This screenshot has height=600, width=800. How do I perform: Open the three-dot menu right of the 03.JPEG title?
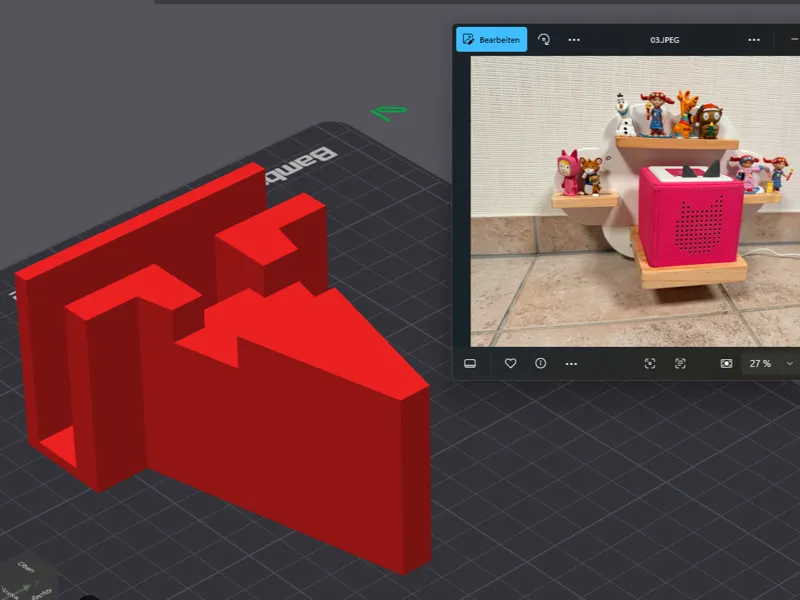click(x=754, y=40)
